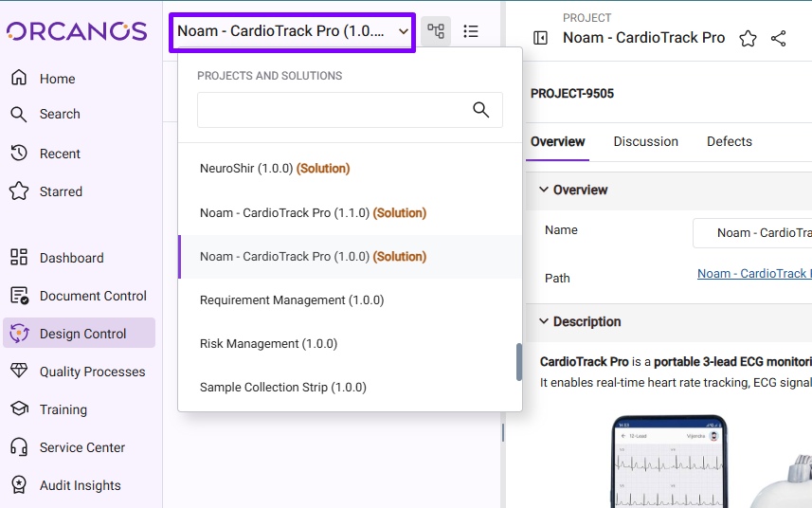
Task: Select Noam - CardioTrack Pro (1.1.0) solution
Action: tap(313, 213)
